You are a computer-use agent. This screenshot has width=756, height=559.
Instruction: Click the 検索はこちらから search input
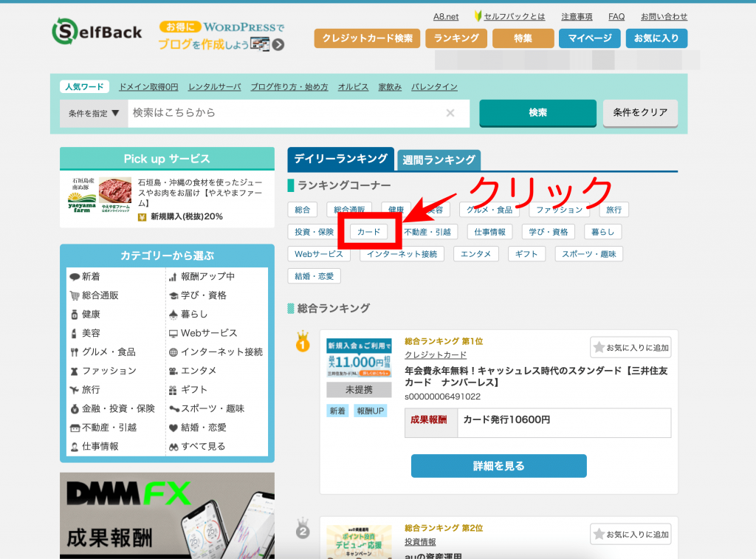click(284, 113)
